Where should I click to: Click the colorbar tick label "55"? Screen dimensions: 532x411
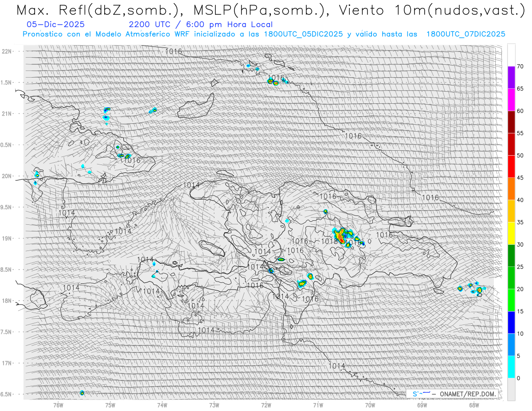[x=520, y=133]
